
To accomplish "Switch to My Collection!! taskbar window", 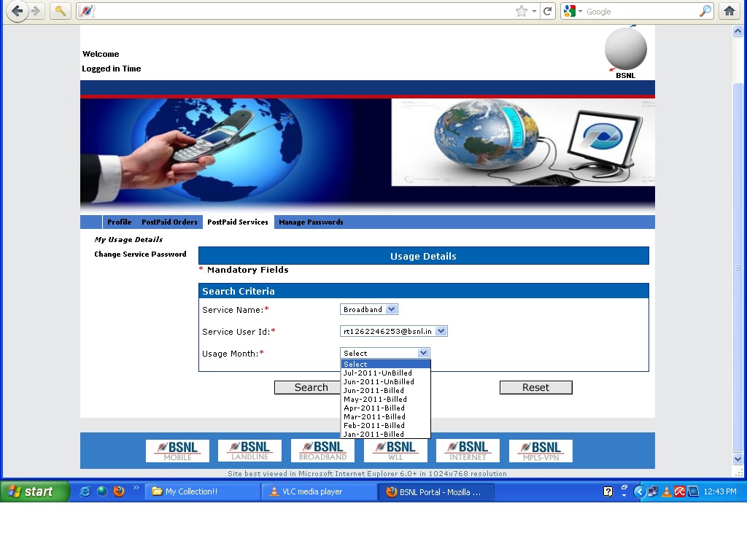I will (x=203, y=491).
